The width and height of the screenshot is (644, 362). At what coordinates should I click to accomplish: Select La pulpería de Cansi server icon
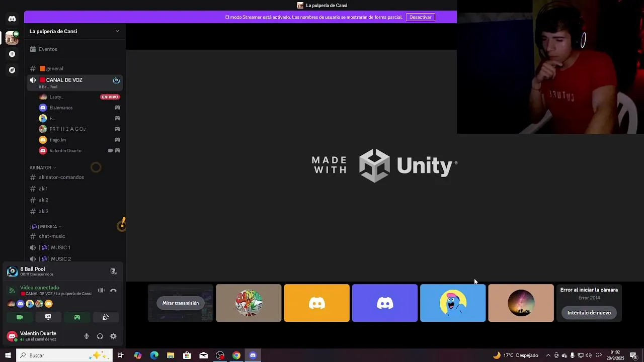pyautogui.click(x=12, y=38)
